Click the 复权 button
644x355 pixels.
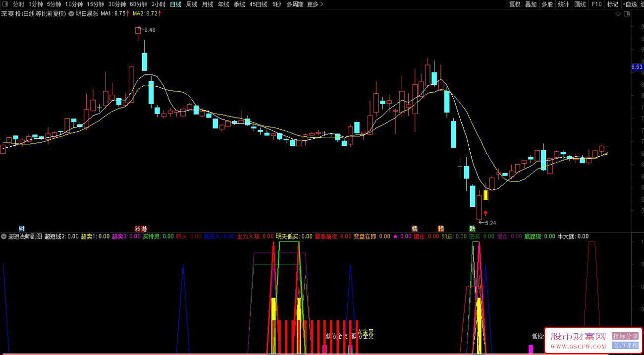(x=515, y=4)
